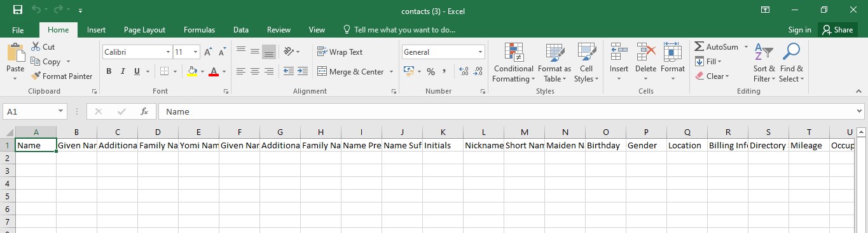Switch to the View tab
This screenshot has width=868, height=233.
tap(317, 30)
